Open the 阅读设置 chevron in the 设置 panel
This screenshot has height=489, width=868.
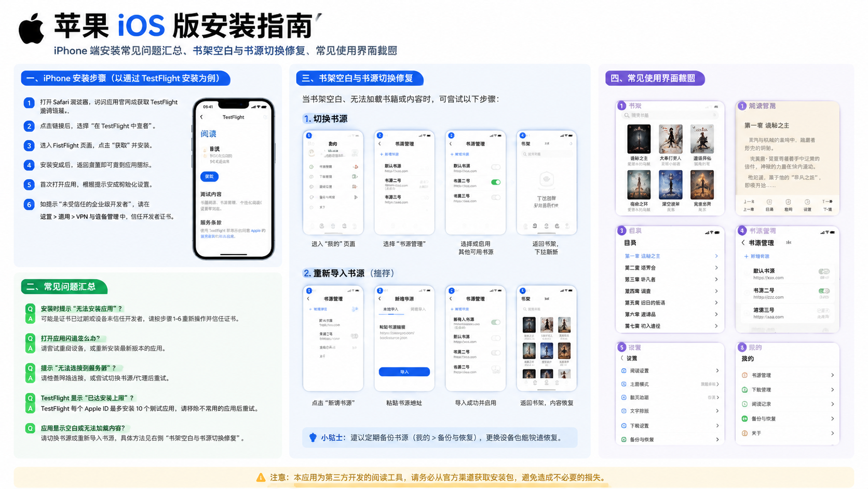tap(717, 371)
